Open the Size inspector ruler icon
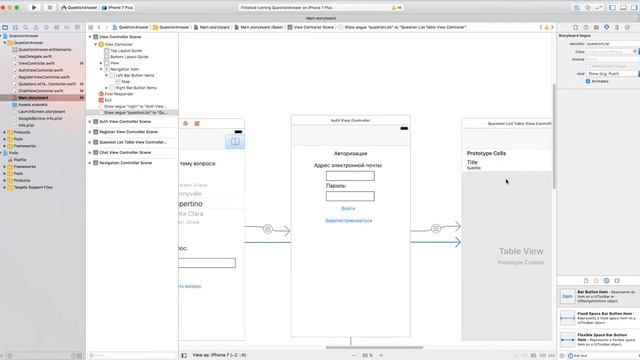This screenshot has height=360, width=640. 617,27
